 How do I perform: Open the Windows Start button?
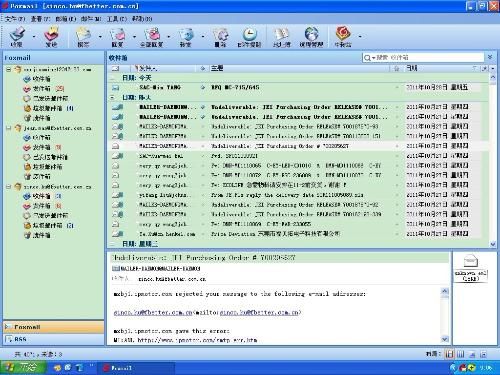tap(23, 367)
